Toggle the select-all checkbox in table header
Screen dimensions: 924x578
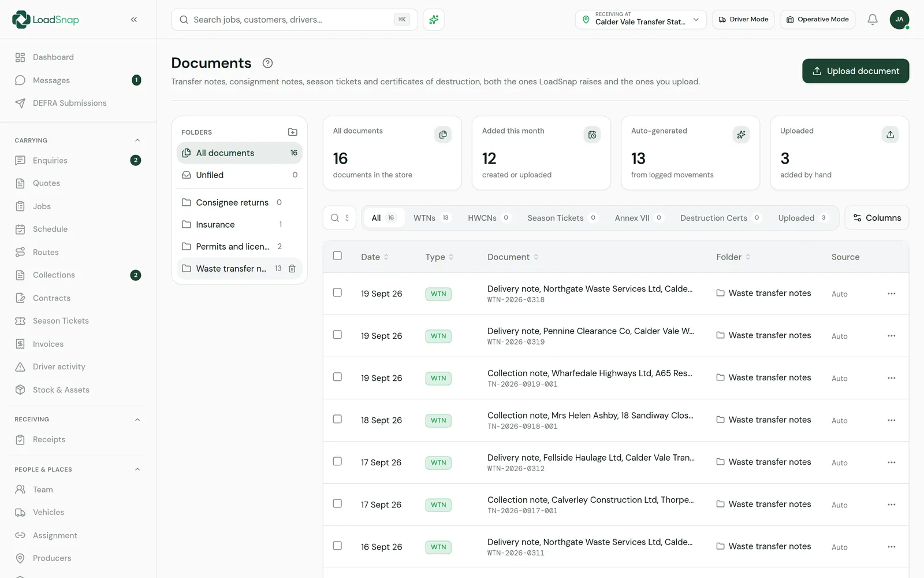pos(337,256)
